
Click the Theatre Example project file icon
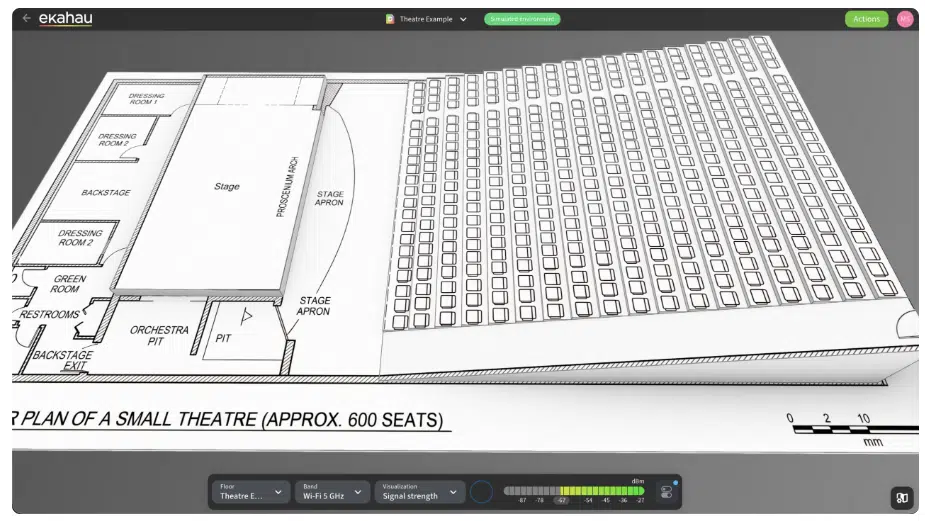point(390,19)
